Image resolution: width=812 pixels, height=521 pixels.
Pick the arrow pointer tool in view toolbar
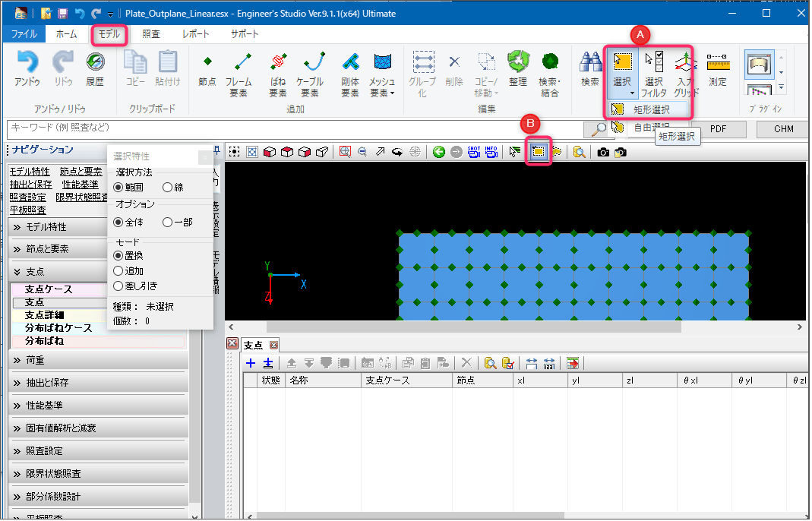(514, 152)
